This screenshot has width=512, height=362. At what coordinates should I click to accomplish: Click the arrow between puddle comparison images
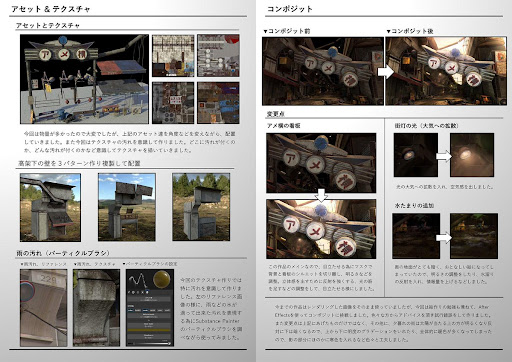(444, 238)
